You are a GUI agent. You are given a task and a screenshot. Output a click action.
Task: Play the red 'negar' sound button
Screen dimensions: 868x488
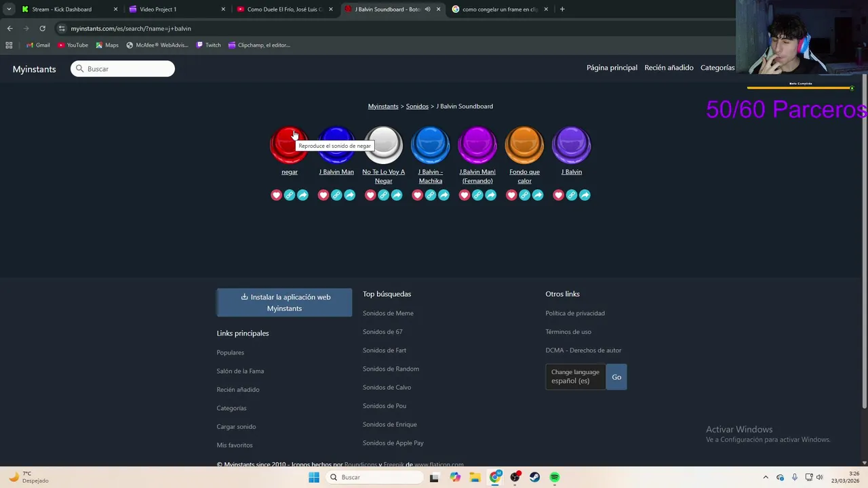click(x=289, y=145)
